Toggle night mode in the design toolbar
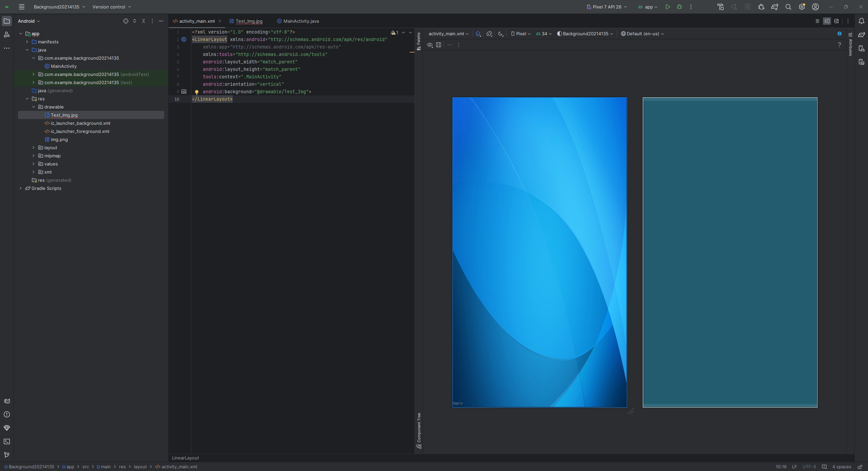Screen dimensions: 868x471 [500, 34]
